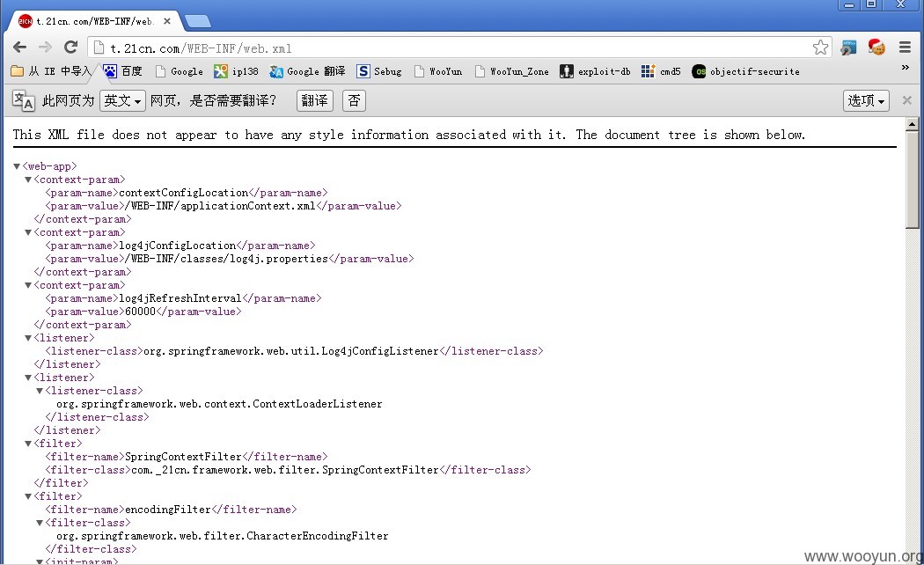The image size is (924, 565).
Task: Collapse the CharacterEncodingFilter filter-class node
Action: pyautogui.click(x=40, y=523)
